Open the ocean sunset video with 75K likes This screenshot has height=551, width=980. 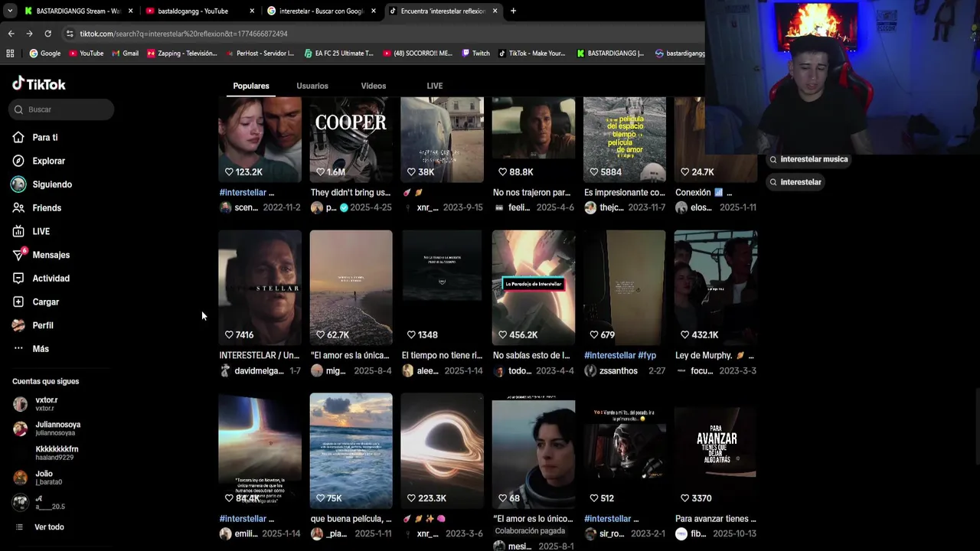pos(351,450)
